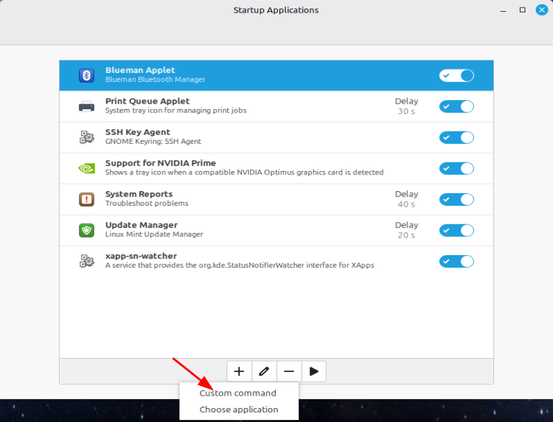
Task: Click the System Reports warning icon
Action: click(x=86, y=199)
